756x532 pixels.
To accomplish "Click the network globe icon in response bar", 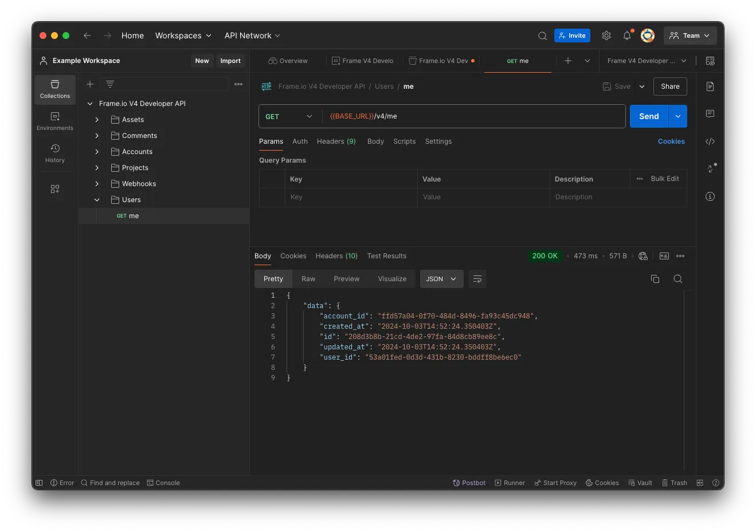I will pos(643,256).
